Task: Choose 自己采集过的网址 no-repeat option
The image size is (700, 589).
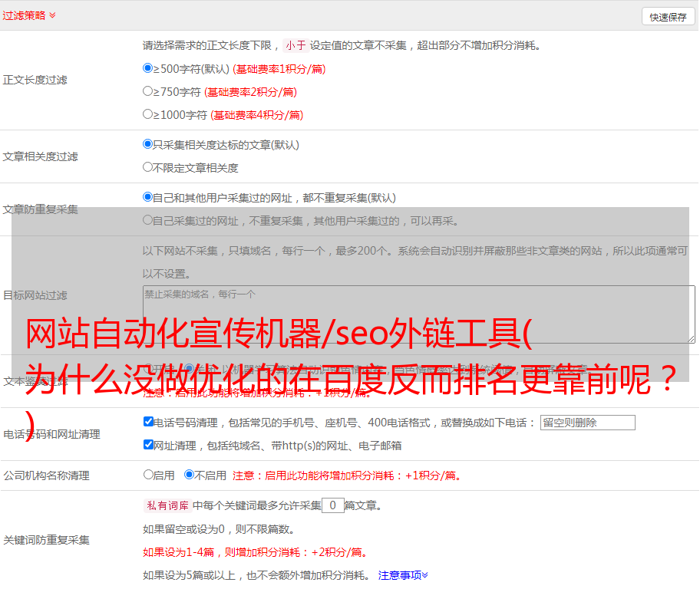Action: (148, 220)
